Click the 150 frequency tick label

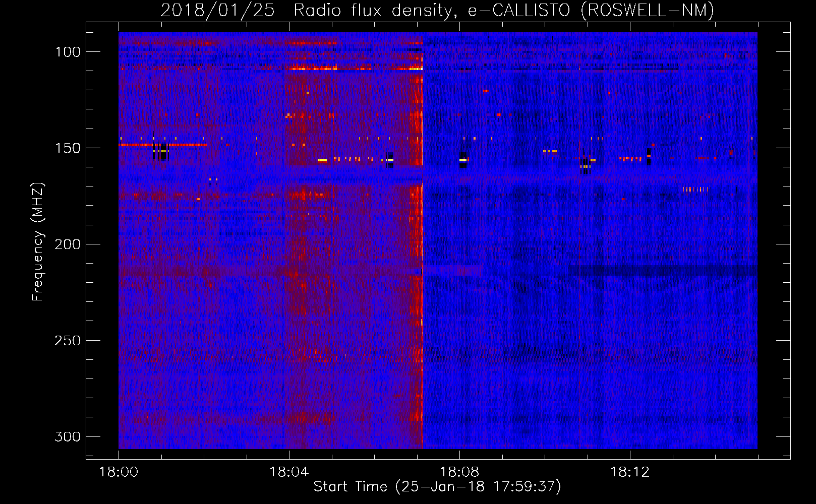point(68,148)
